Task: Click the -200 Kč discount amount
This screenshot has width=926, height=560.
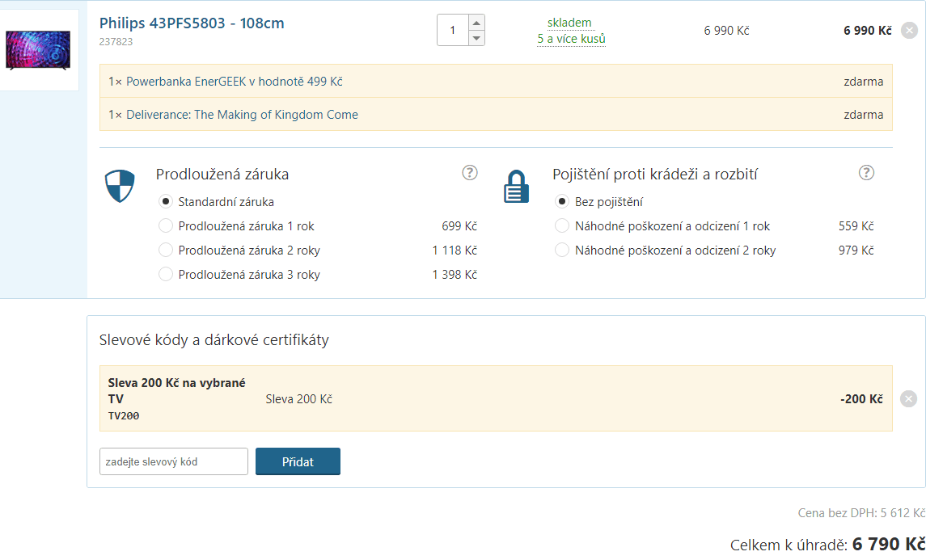Action: [861, 399]
